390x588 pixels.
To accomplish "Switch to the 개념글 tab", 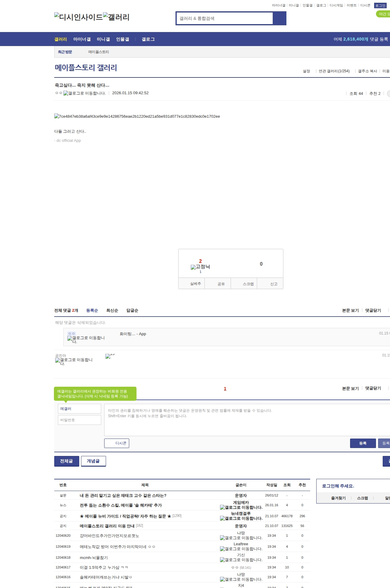I will pyautogui.click(x=93, y=461).
